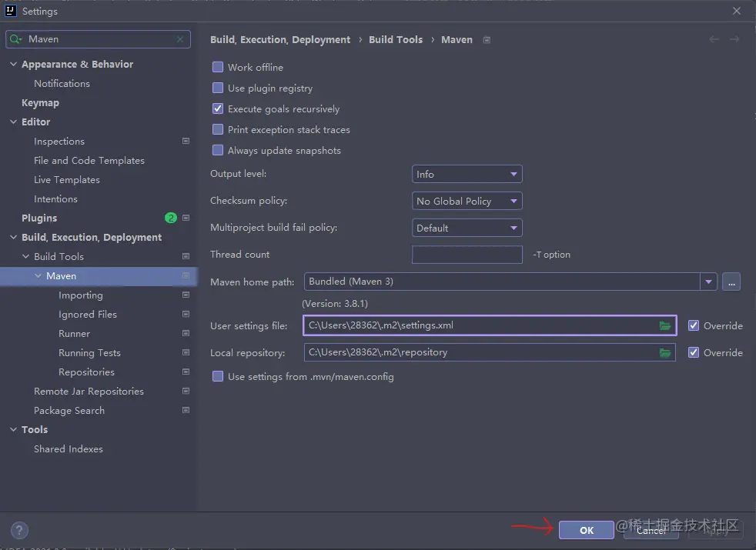
Task: Toggle Override for Local repository
Action: coord(694,352)
